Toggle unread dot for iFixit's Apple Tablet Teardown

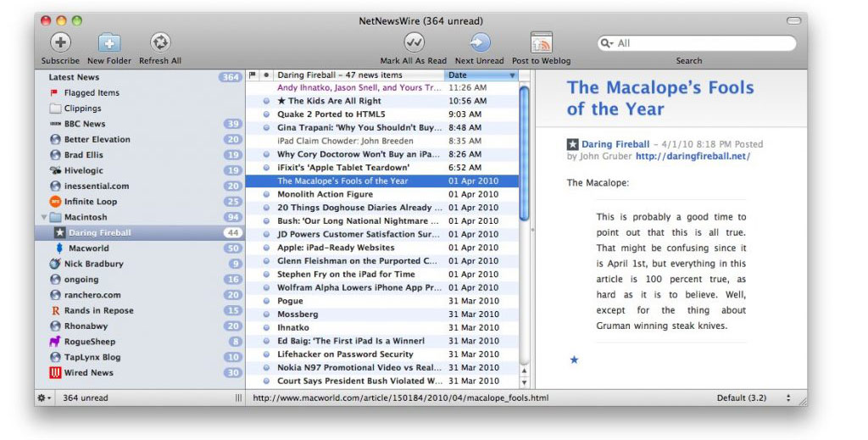click(x=266, y=168)
